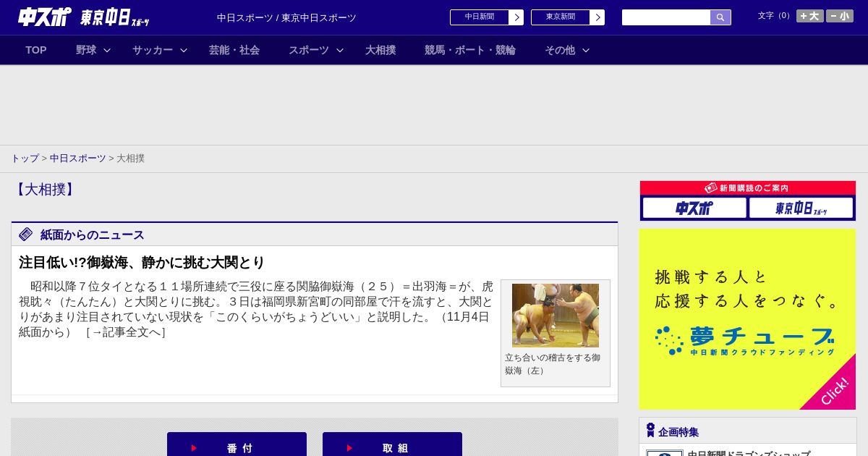The width and height of the screenshot is (868, 456).
Task: Open the sumo practice photo thumbnail
Action: 556,316
